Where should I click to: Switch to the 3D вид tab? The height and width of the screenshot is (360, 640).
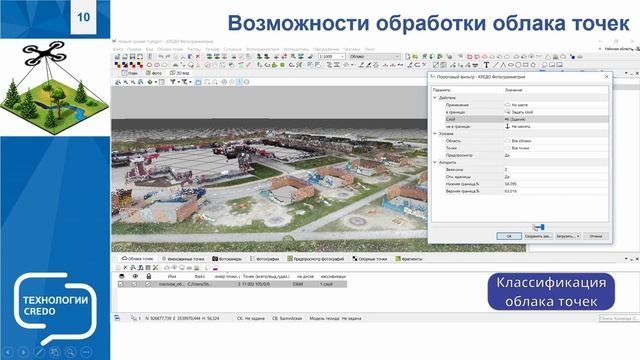[x=180, y=73]
